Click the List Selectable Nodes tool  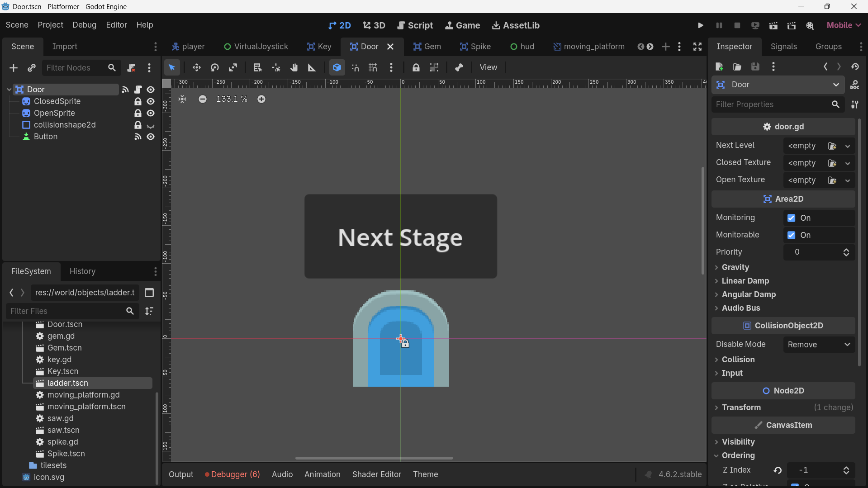coord(257,67)
